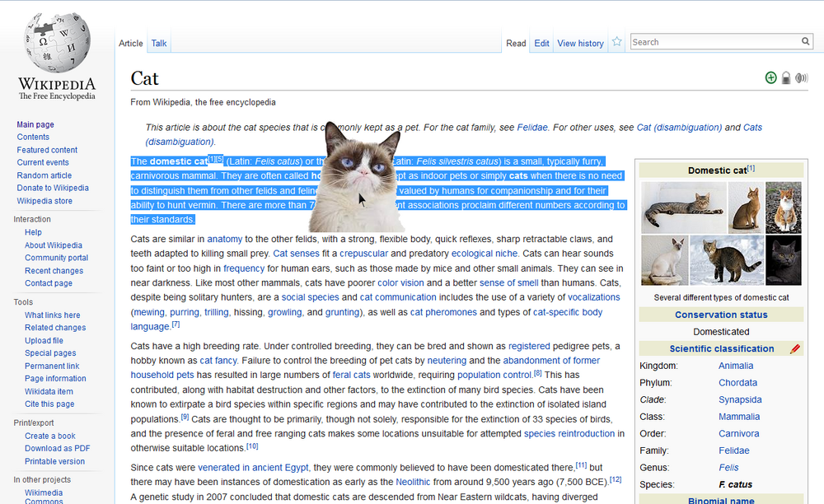Open the Siamese cat thumbnail
The image size is (824, 504).
pyautogui.click(x=665, y=260)
